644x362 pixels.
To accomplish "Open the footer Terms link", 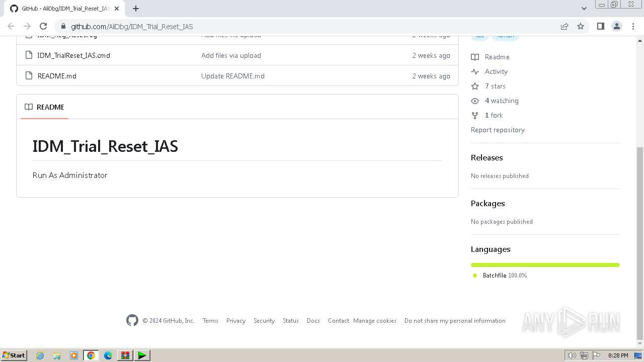I will (210, 321).
